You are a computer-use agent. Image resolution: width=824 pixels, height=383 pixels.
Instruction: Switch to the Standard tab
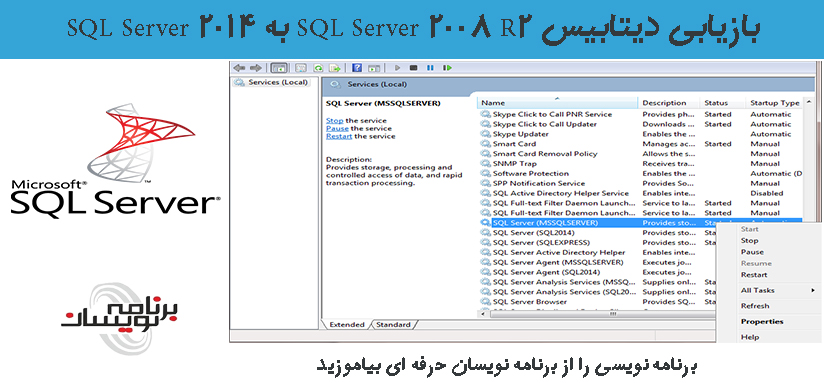tap(393, 325)
